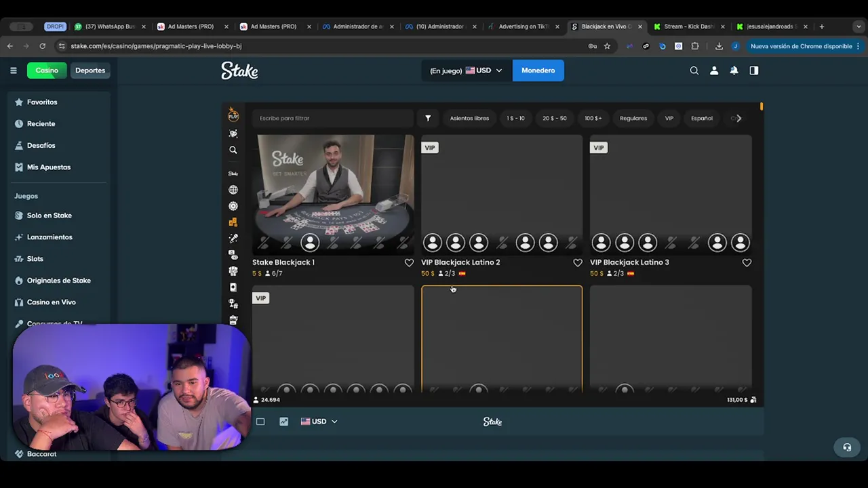868x488 pixels.
Task: Open live stats chart icon
Action: click(x=283, y=422)
